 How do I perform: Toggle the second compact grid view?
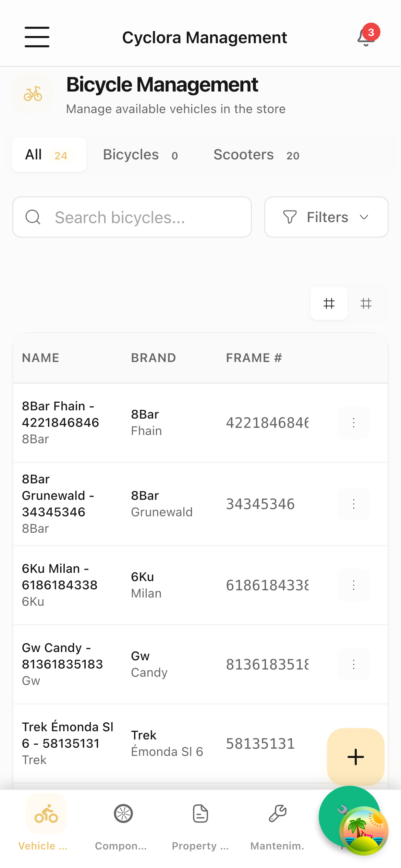pyautogui.click(x=366, y=304)
